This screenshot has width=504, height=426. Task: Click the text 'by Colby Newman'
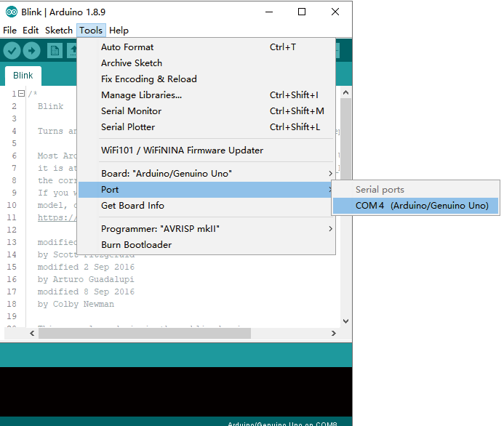click(x=76, y=304)
